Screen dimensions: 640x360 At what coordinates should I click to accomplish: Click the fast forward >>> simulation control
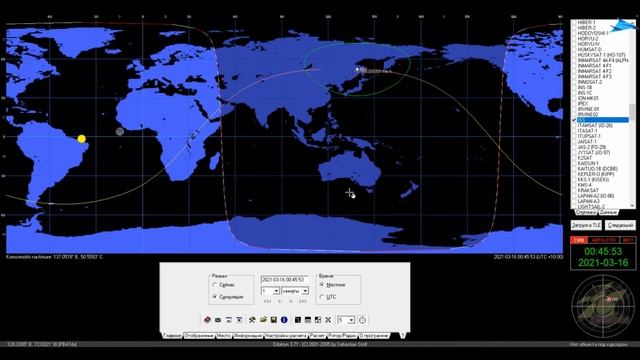click(x=303, y=301)
